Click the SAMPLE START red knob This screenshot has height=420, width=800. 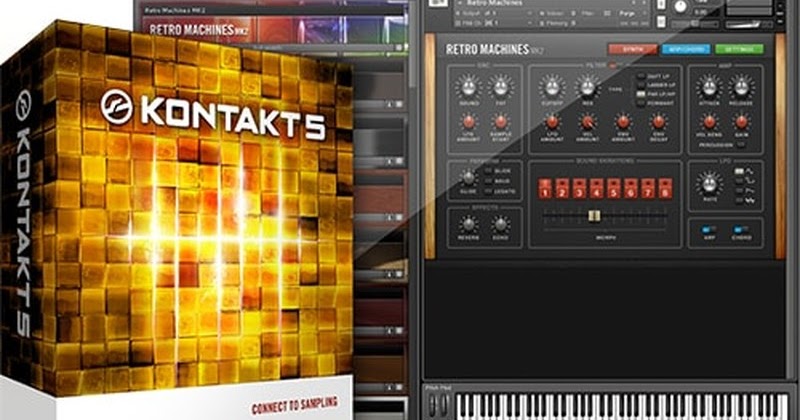pyautogui.click(x=501, y=121)
